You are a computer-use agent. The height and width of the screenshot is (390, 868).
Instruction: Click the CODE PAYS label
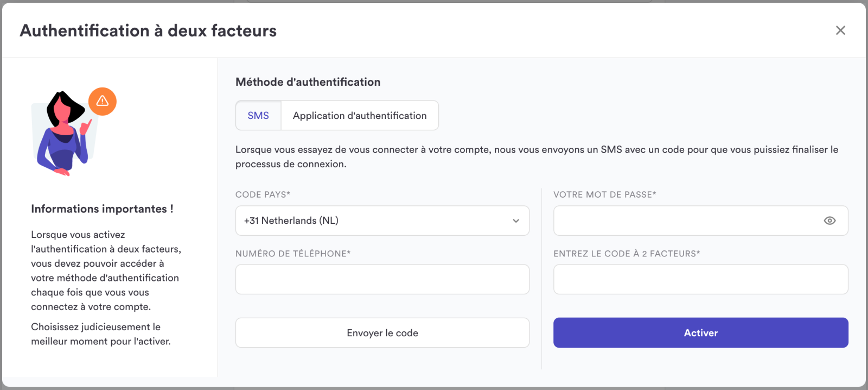pos(263,194)
